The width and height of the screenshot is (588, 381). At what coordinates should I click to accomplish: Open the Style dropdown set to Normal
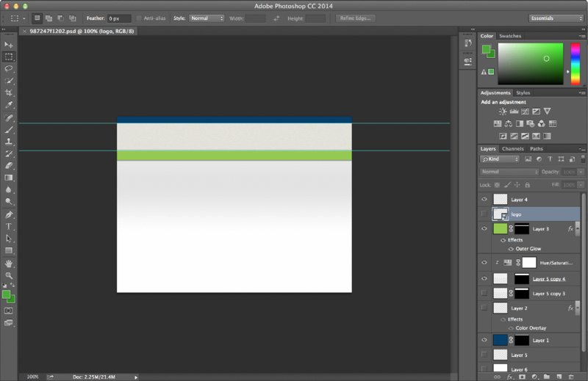(x=207, y=18)
